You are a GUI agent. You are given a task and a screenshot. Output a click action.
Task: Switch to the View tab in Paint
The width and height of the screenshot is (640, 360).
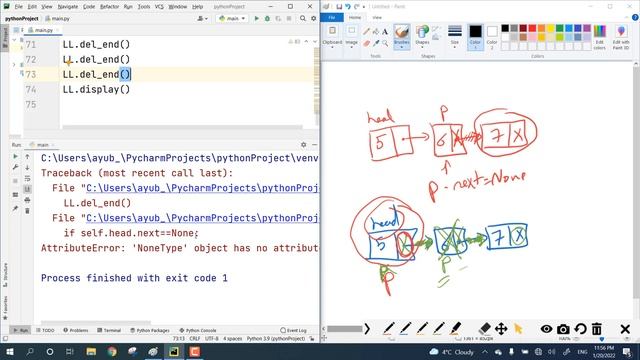point(377,18)
